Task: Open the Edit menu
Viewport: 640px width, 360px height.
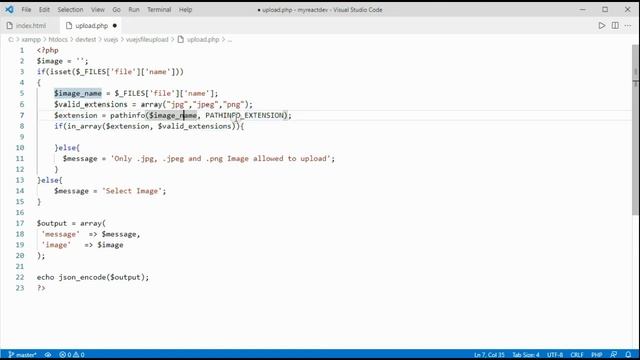Action: click(x=44, y=9)
